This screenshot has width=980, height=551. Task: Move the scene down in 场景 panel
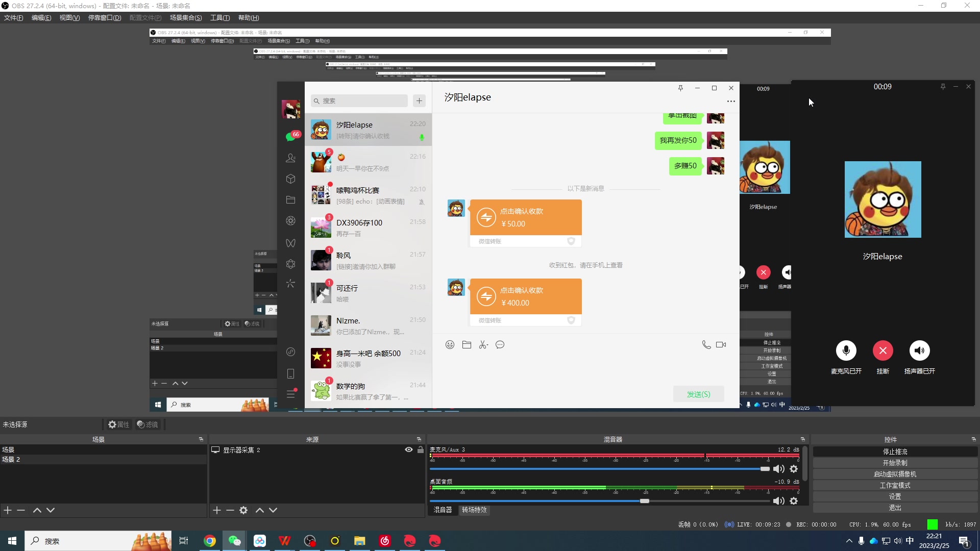click(x=51, y=510)
